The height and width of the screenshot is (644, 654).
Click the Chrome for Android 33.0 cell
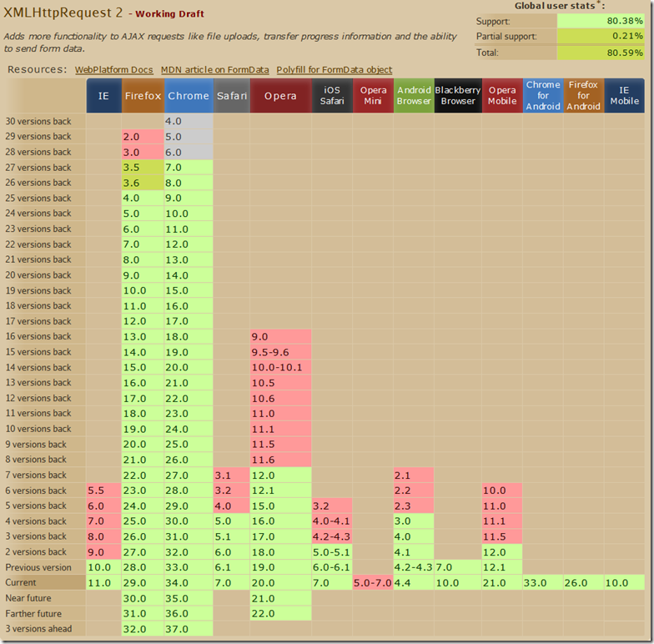click(x=542, y=582)
